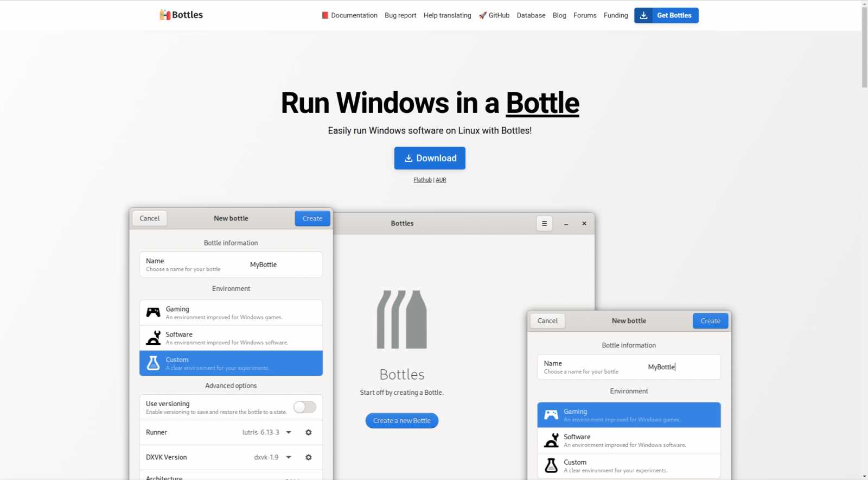The height and width of the screenshot is (480, 868).
Task: Click the underlined Bottle word in the headline
Action: click(x=542, y=103)
